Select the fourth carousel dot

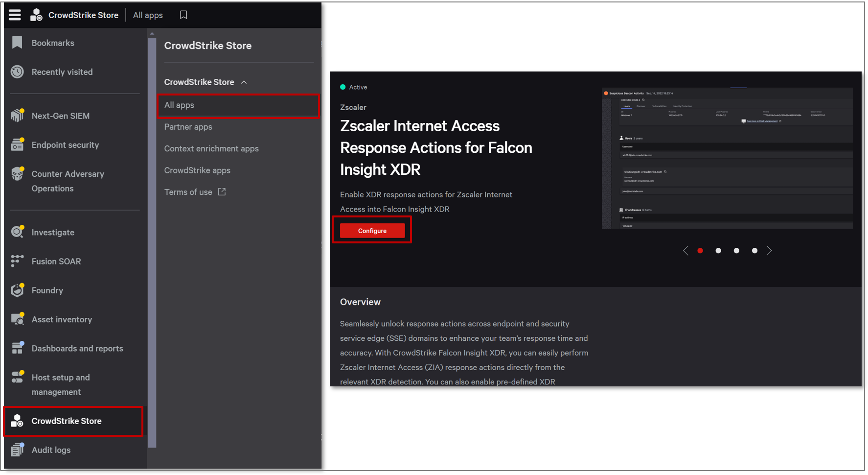(754, 251)
